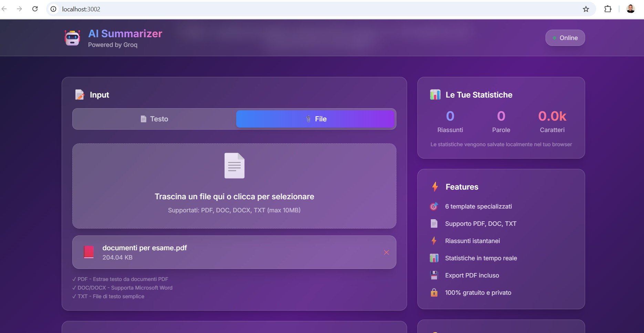Click the red PDF icon of documenti per esame.pdf
Viewport: 644px width, 333px height.
click(89, 252)
